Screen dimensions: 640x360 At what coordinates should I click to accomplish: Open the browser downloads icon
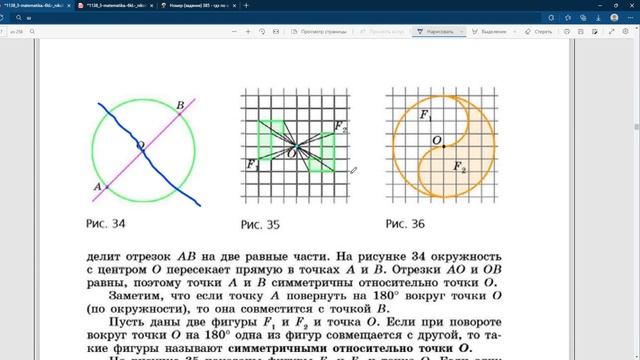tap(598, 18)
